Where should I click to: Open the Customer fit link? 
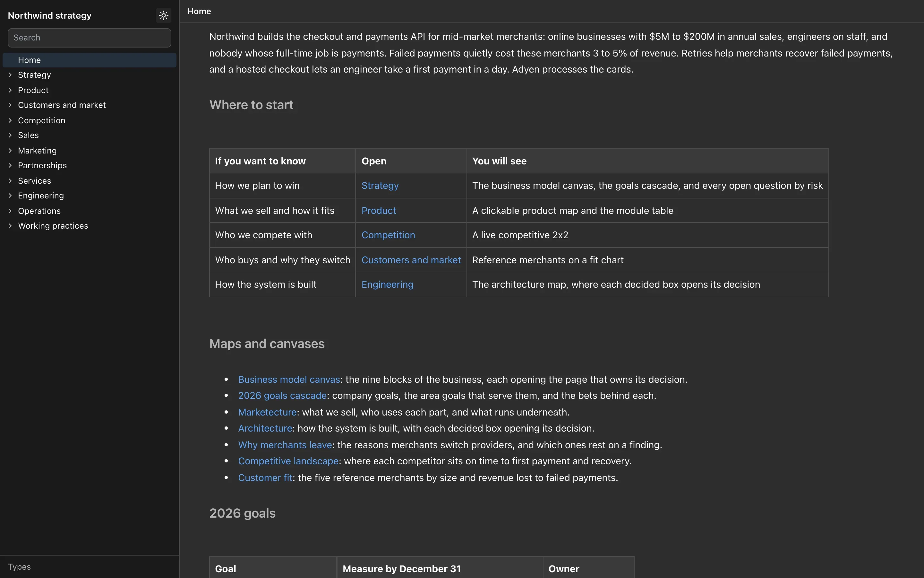pos(265,478)
